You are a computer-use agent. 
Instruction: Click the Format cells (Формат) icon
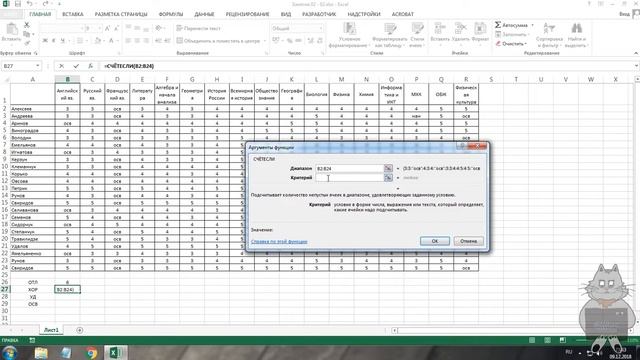point(480,29)
